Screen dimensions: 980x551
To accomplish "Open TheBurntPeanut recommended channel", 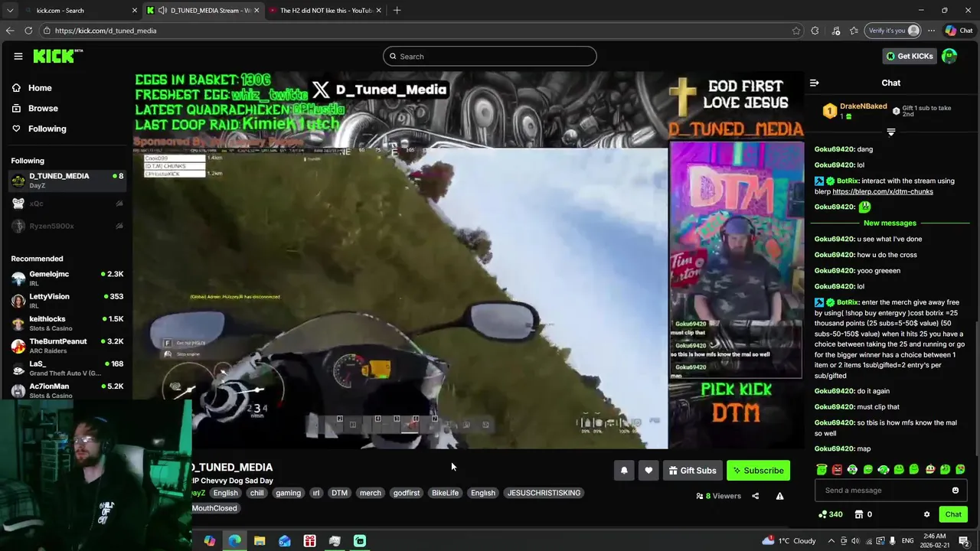I will tap(67, 346).
